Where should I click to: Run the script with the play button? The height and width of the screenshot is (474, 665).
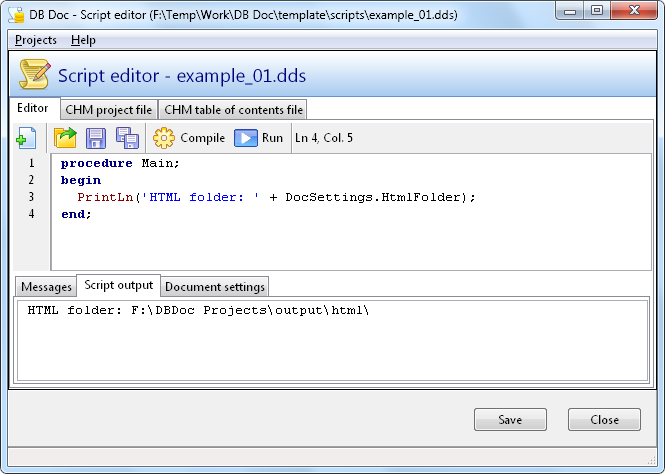coord(258,138)
